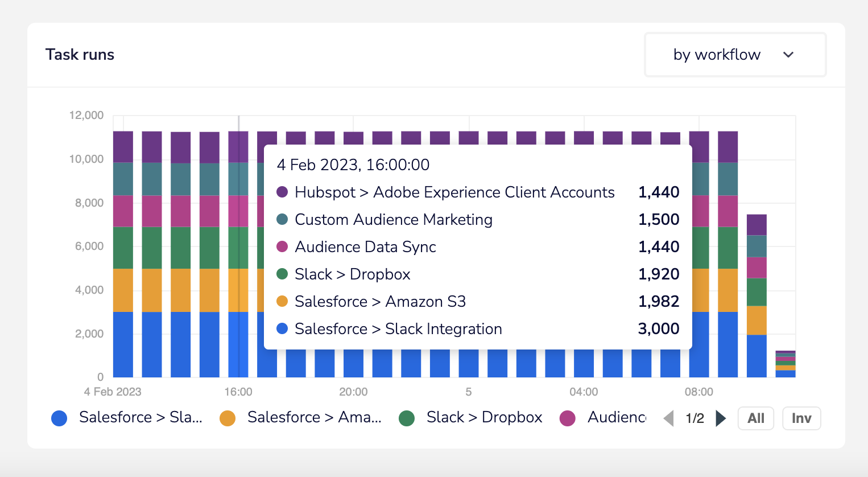868x477 pixels.
Task: Click the second-to-last reduced-height bar
Action: coord(757,296)
